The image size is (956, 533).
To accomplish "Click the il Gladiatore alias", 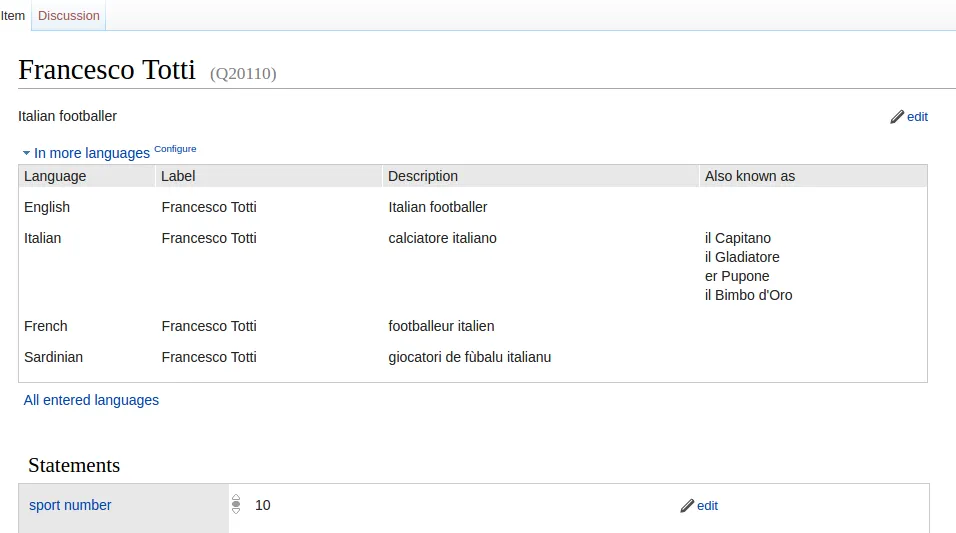I will [742, 257].
